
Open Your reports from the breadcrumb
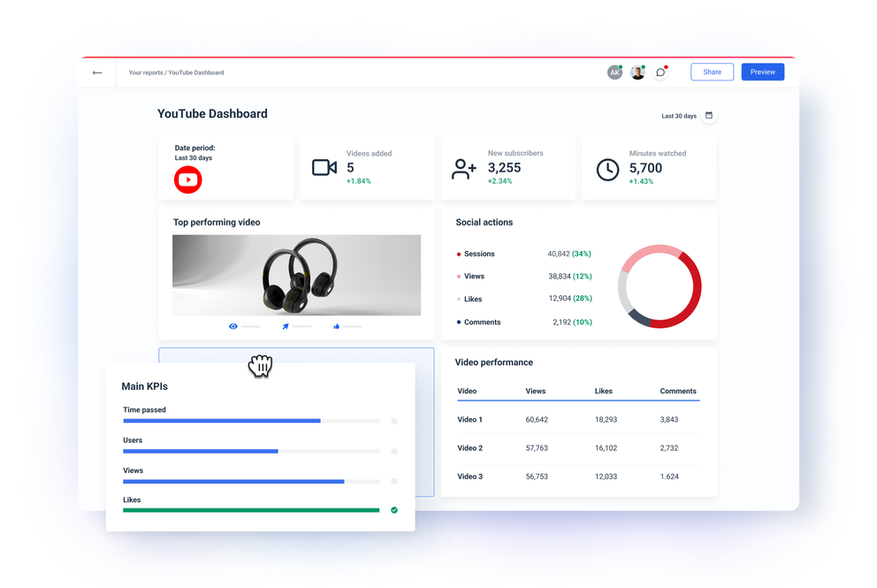pos(144,73)
